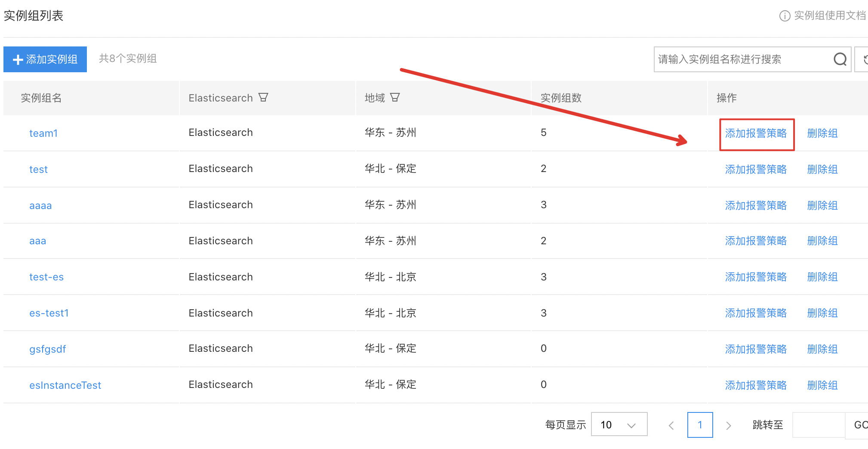Click the 实例组名 column header

(x=41, y=98)
